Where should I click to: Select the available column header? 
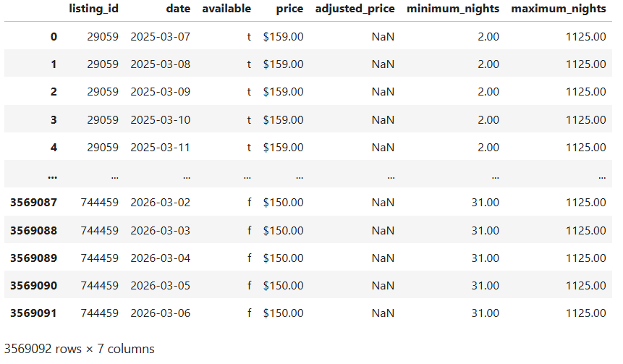coord(226,9)
